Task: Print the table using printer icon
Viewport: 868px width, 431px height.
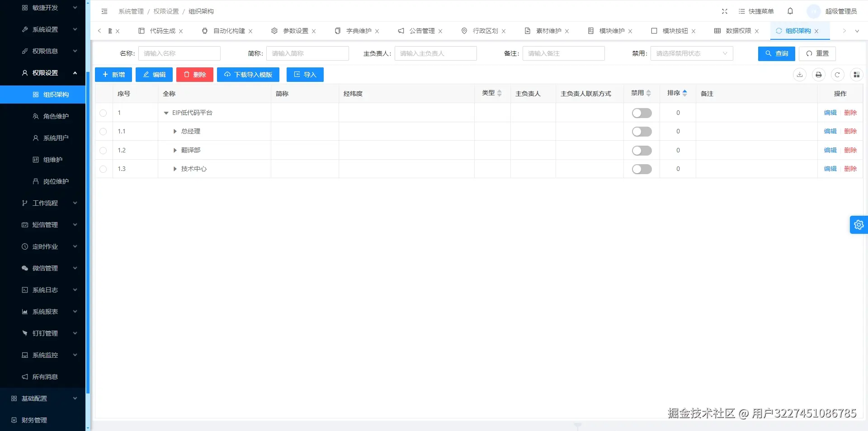Action: pyautogui.click(x=819, y=75)
